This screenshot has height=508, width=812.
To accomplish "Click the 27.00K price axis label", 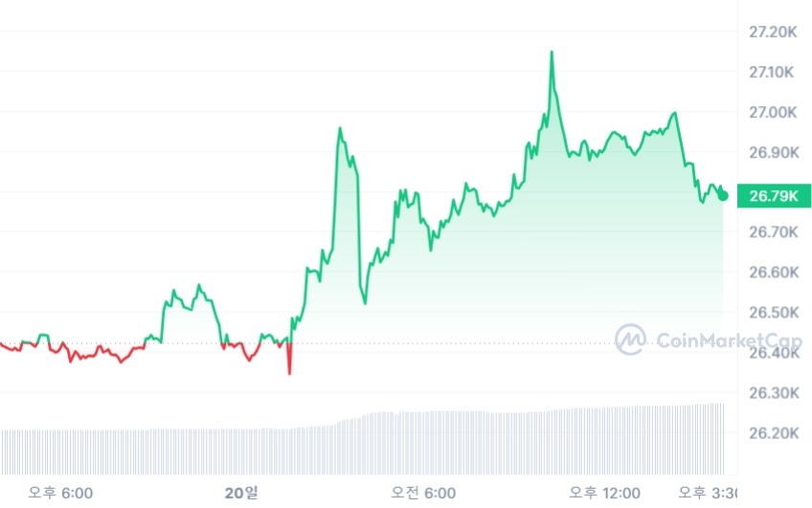I will (773, 112).
